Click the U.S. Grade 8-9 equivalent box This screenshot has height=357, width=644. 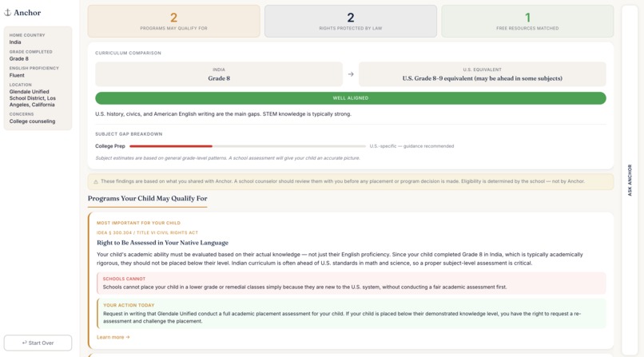point(482,74)
